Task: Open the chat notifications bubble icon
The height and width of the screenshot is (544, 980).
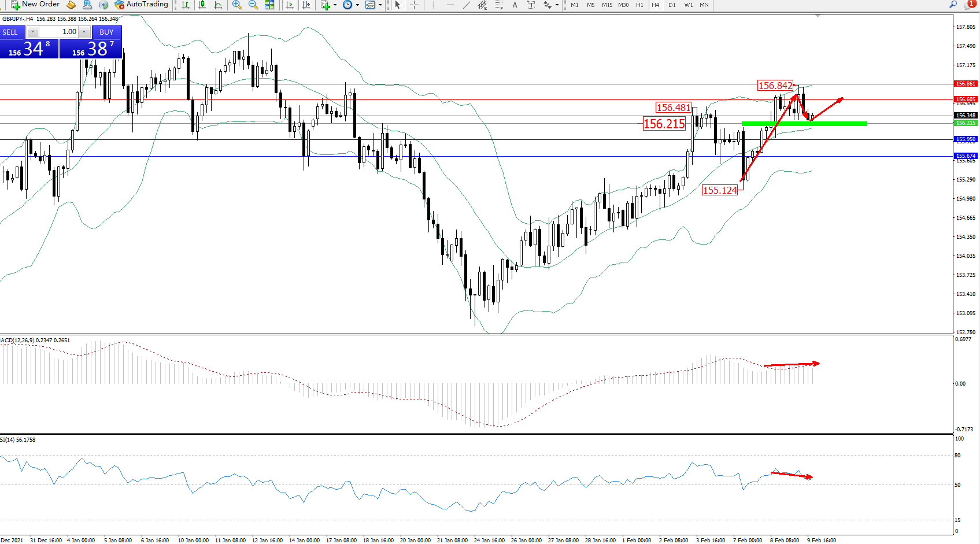Action: [x=970, y=5]
